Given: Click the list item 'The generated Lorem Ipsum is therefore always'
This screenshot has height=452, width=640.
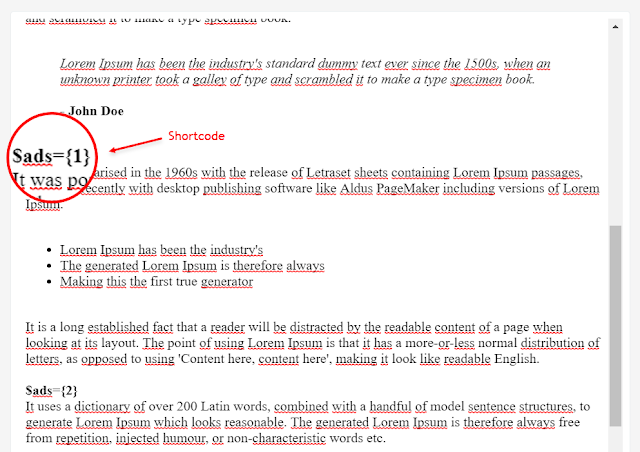Looking at the screenshot, I should coord(192,265).
